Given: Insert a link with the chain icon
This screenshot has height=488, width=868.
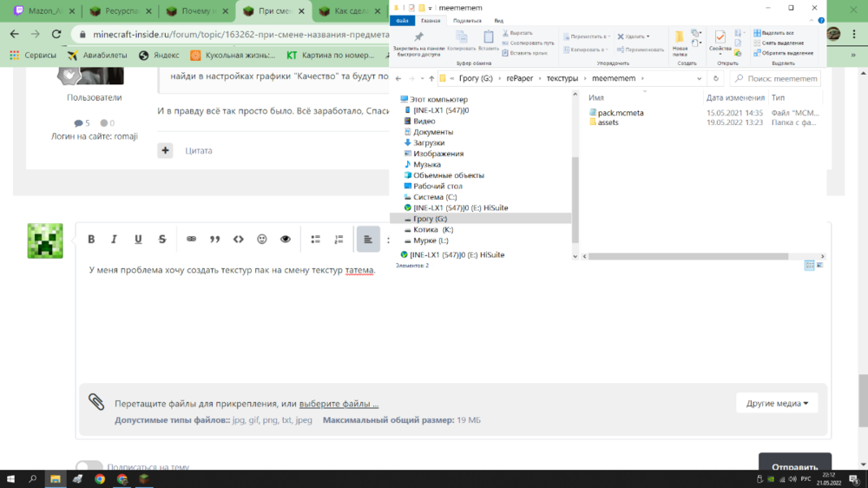Looking at the screenshot, I should tap(191, 240).
